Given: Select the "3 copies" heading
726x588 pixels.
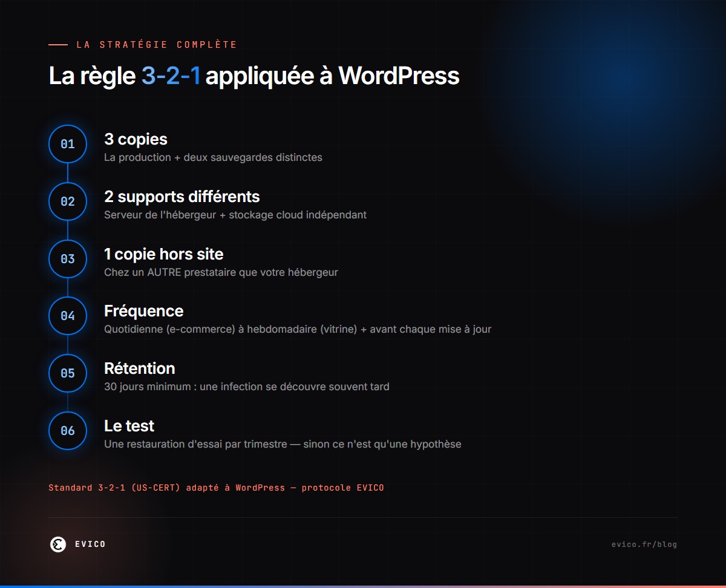Looking at the screenshot, I should point(136,139).
